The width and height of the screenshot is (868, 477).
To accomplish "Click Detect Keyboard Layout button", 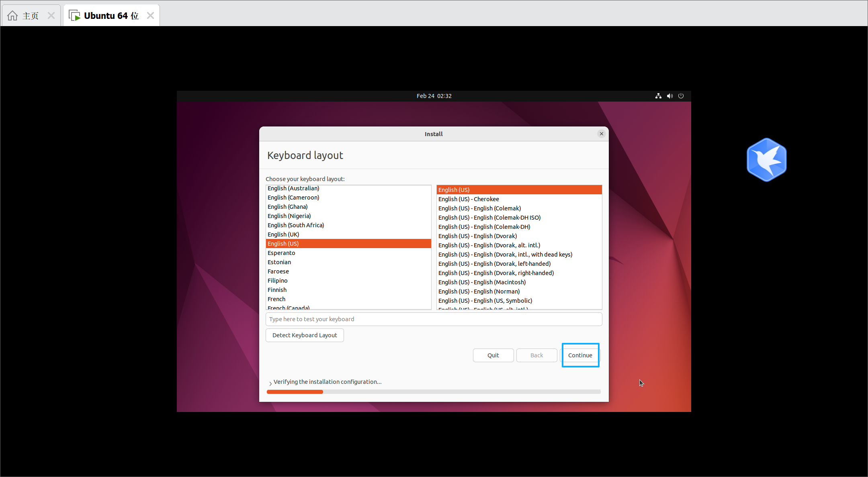I will [305, 335].
